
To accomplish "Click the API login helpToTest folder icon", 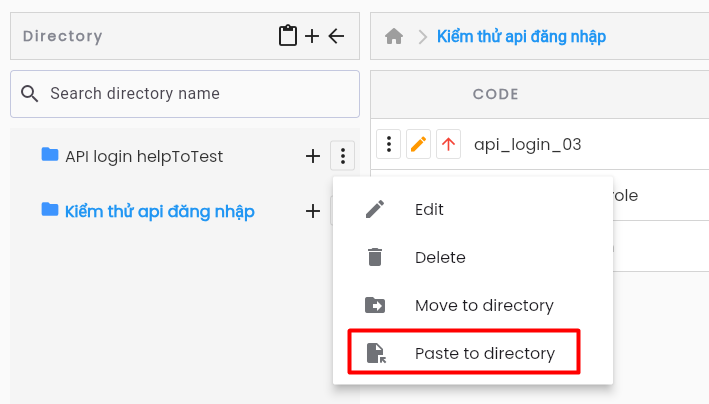I will pyautogui.click(x=50, y=154).
